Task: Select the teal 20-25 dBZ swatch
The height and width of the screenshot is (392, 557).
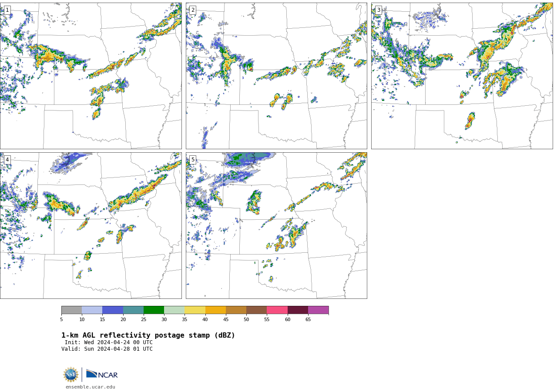Action: coord(133,310)
